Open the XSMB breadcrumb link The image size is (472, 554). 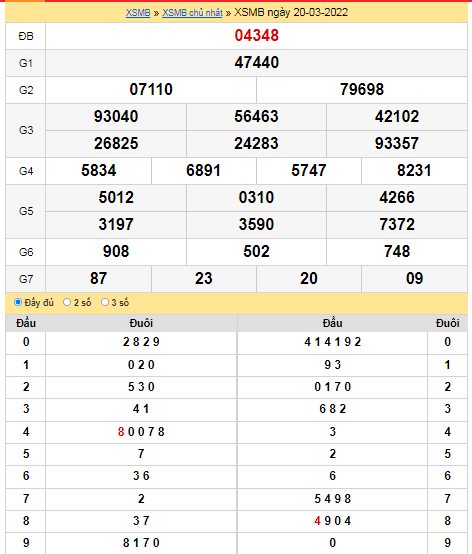[x=138, y=13]
